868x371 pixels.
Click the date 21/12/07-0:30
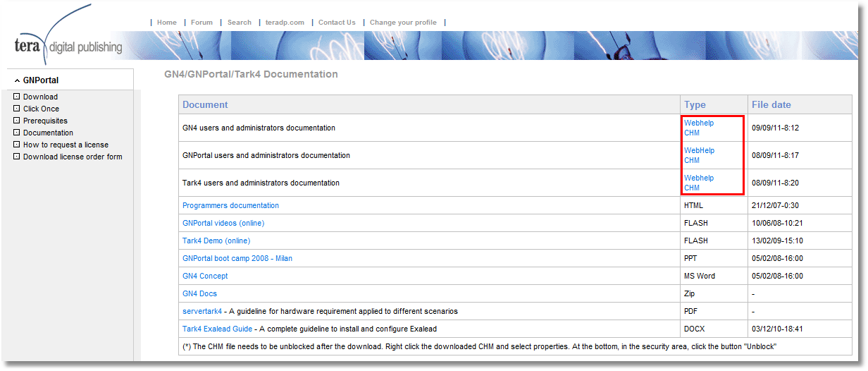click(x=775, y=205)
